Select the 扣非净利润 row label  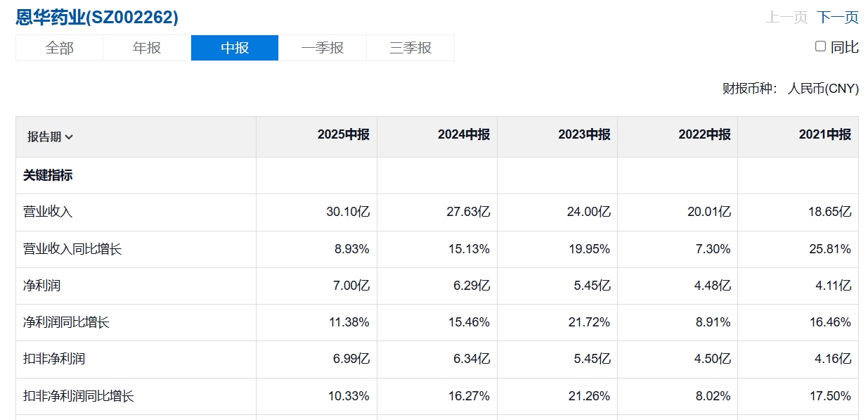pyautogui.click(x=54, y=359)
